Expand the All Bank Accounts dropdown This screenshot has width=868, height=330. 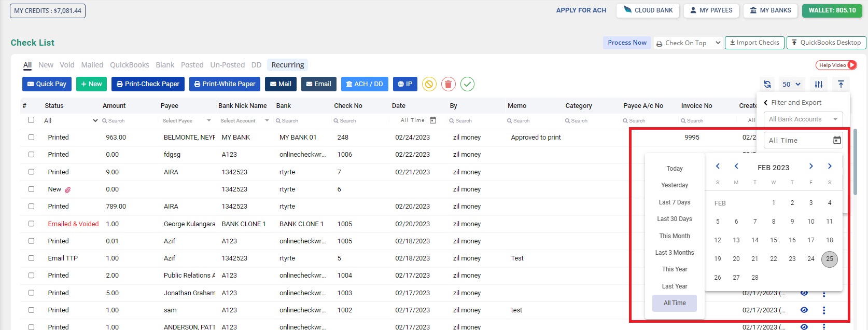tap(803, 119)
